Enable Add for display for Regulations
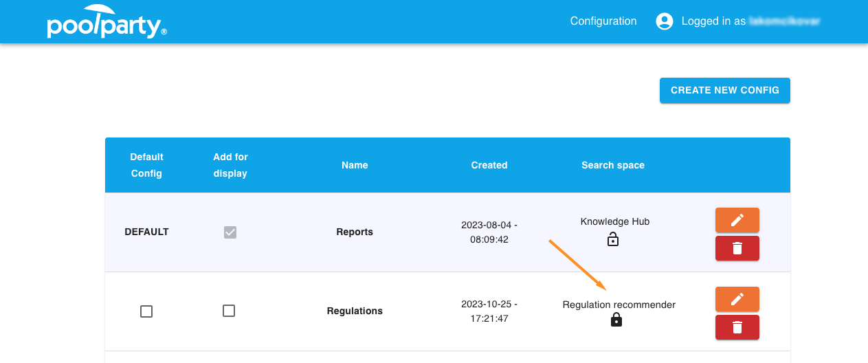 229,311
